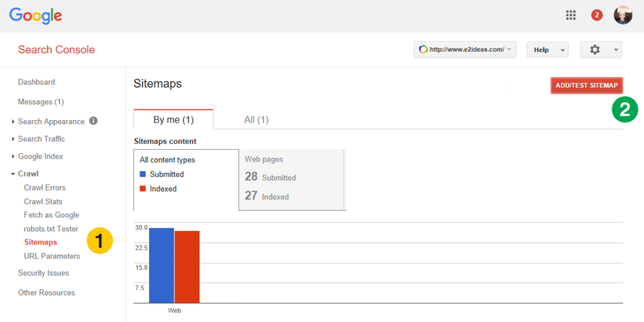Click the '27 Indexed' value

[267, 196]
